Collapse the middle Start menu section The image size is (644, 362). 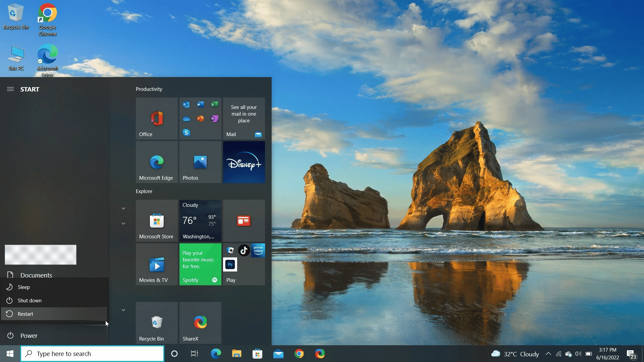tap(123, 223)
